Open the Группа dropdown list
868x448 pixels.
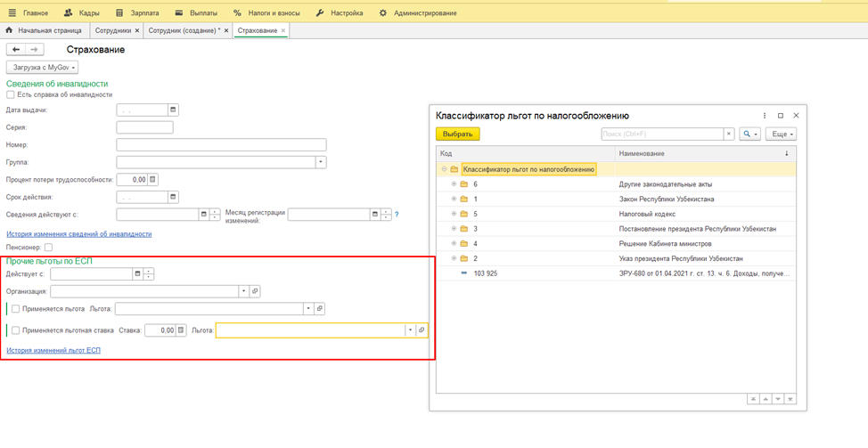point(321,163)
